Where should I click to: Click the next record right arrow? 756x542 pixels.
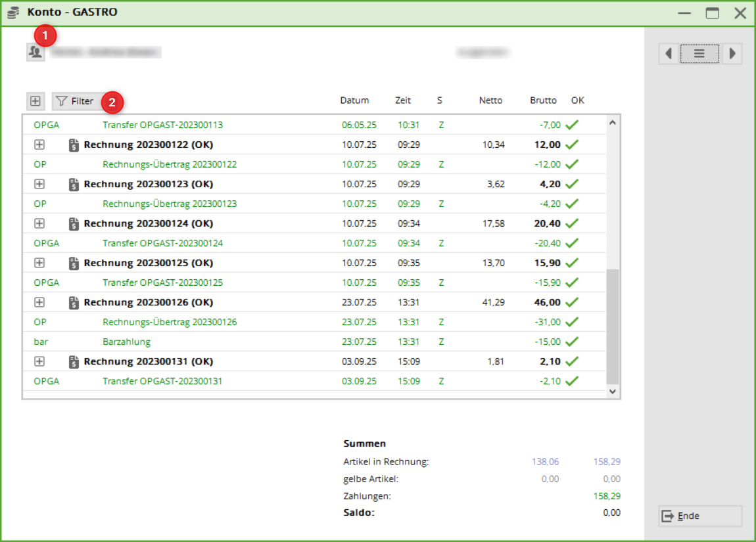point(732,54)
